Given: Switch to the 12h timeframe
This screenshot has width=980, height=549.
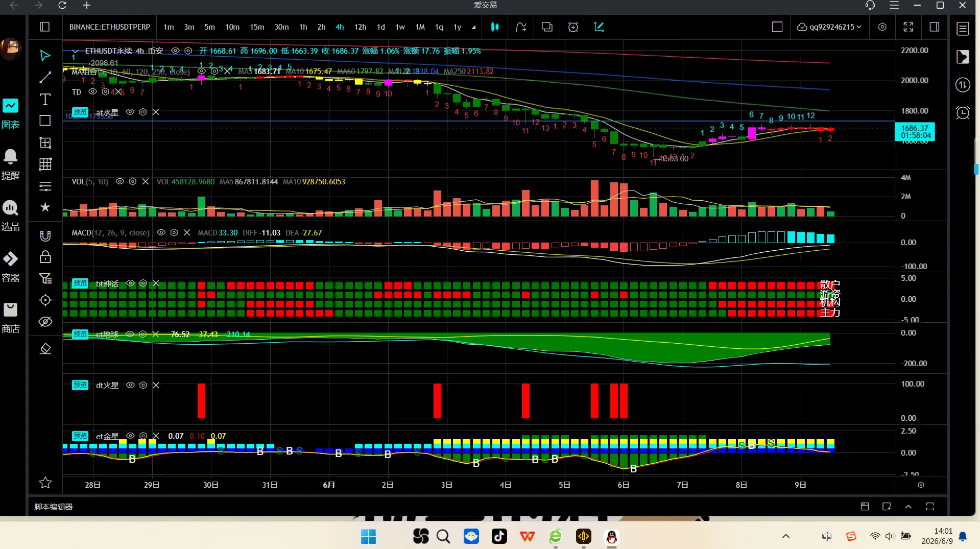Looking at the screenshot, I should (x=360, y=27).
